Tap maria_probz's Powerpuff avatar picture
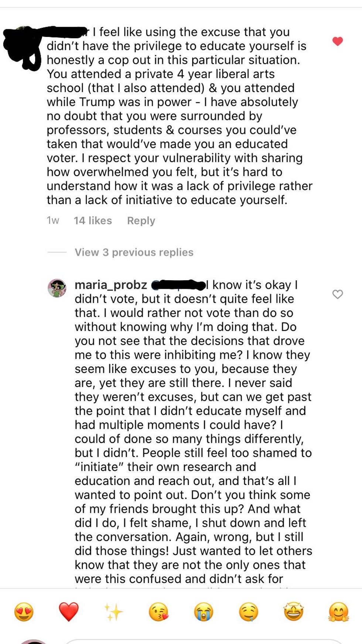 (x=57, y=288)
